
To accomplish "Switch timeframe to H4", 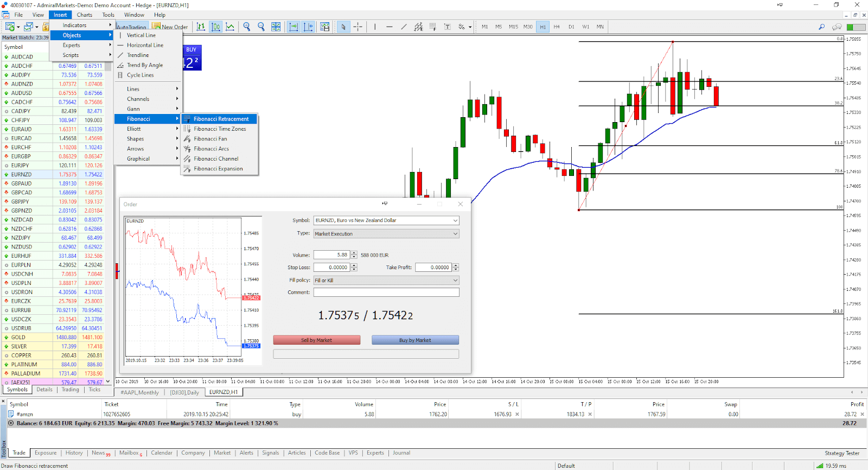I will click(557, 27).
